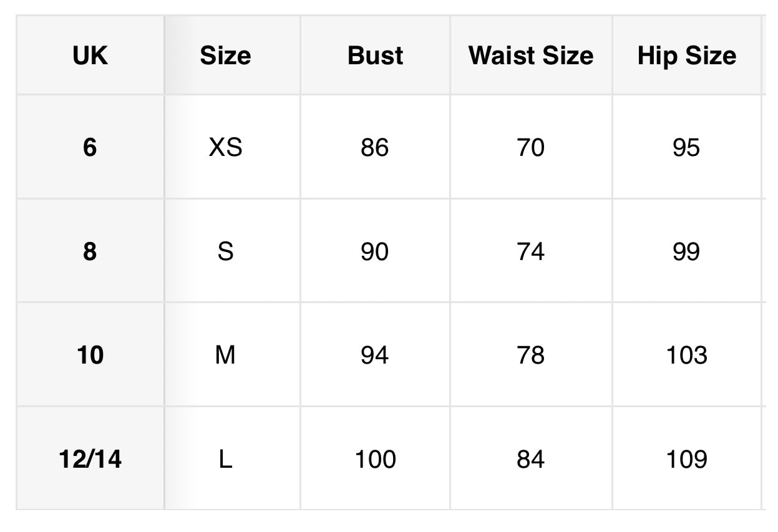Select hip value 103 cell
This screenshot has height=532, width=778.
(686, 355)
